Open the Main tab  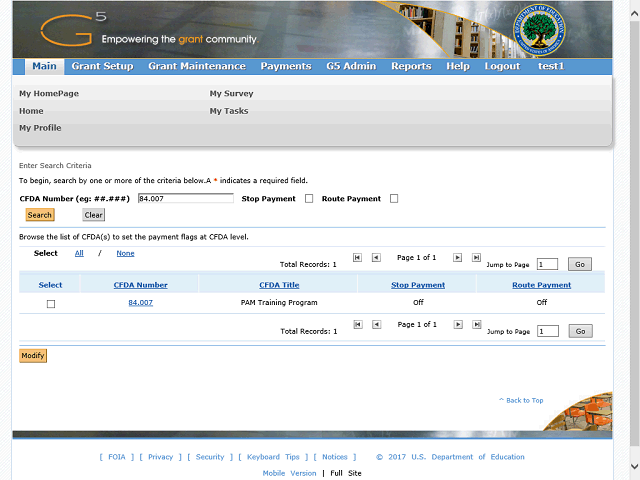(44, 66)
